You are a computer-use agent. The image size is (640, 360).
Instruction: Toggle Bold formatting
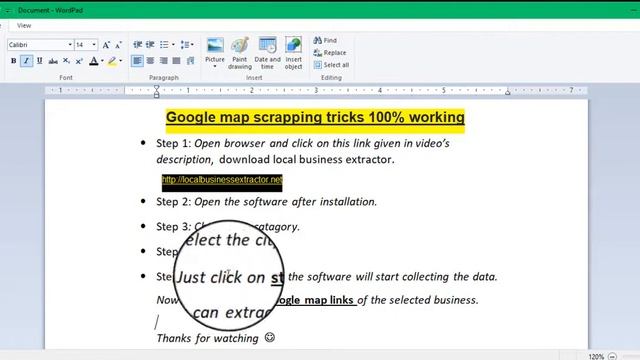click(x=13, y=61)
